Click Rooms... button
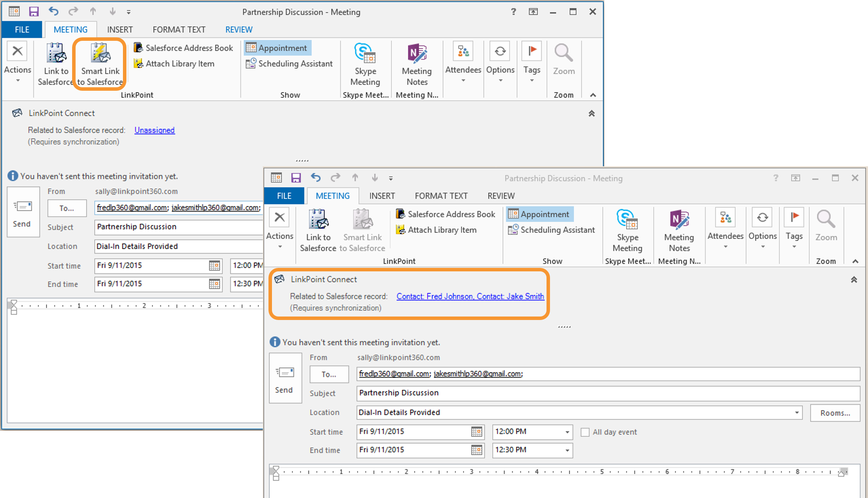Screen dimensions: 868x498 click(x=835, y=413)
